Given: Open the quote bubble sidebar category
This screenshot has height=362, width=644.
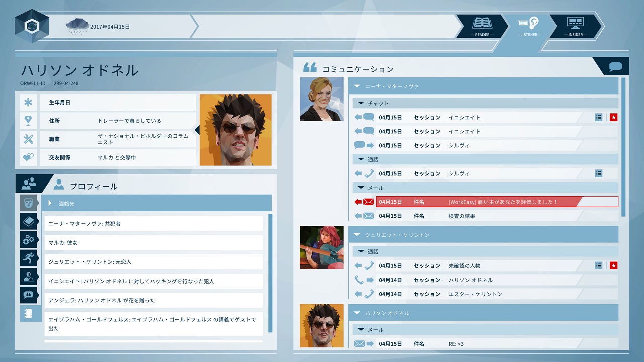Looking at the screenshot, I should [x=29, y=295].
